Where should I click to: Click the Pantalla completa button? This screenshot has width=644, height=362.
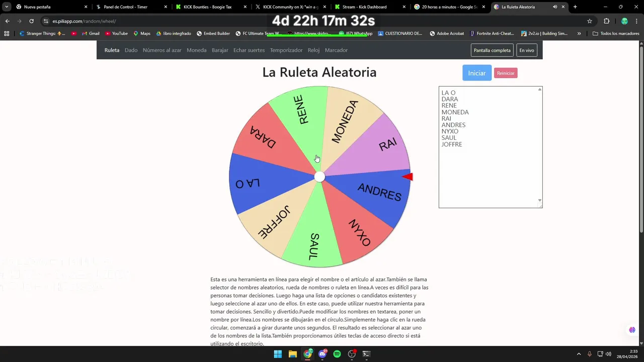coord(492,50)
